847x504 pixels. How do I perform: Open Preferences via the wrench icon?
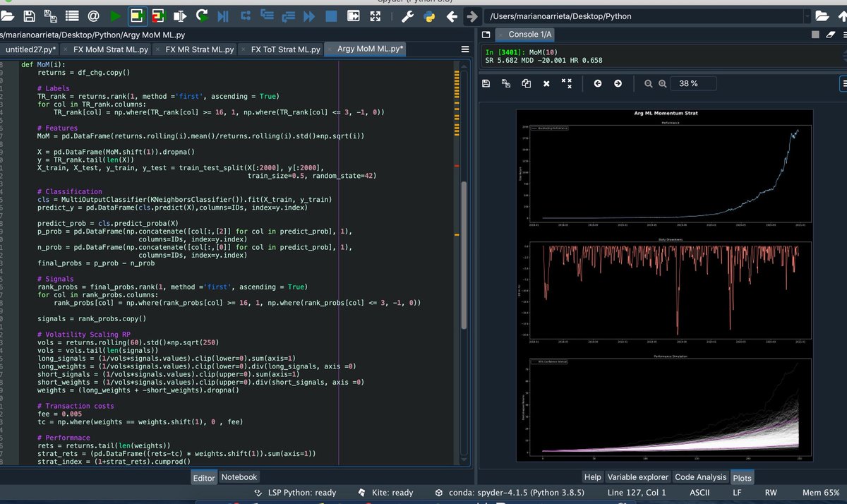(407, 16)
